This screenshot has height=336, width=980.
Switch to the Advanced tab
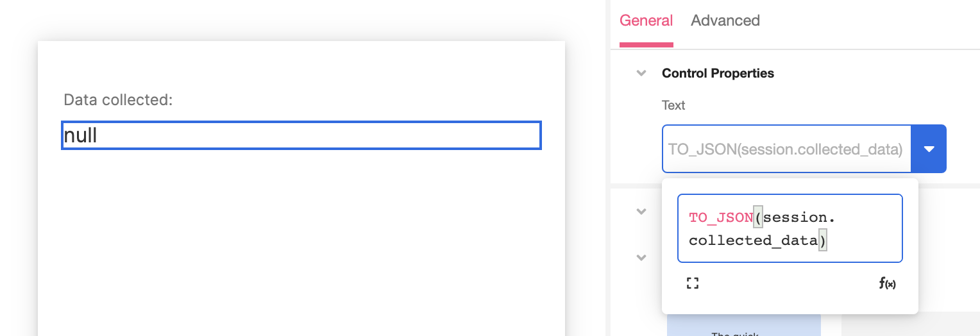coord(725,21)
